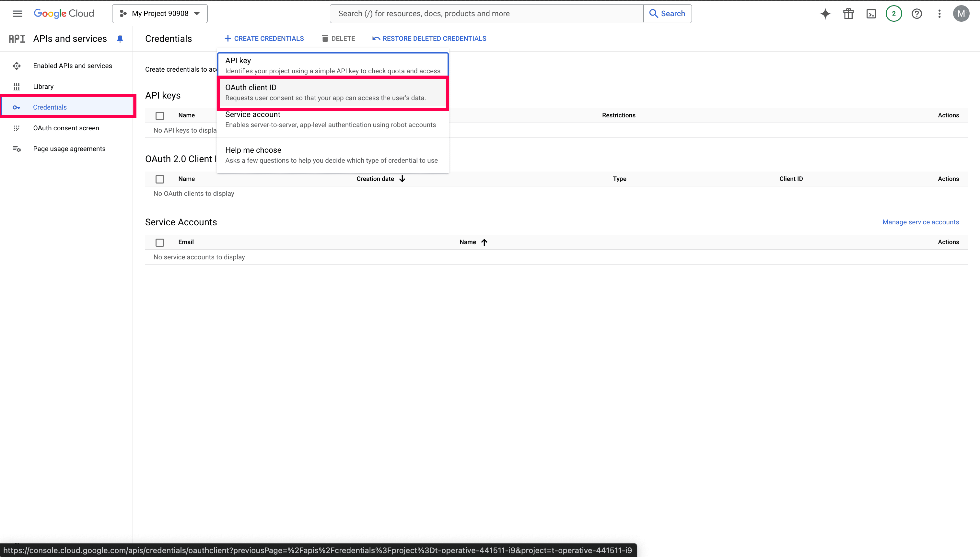Open Gemini AI assistant sparkle icon
The image size is (980, 557).
(x=825, y=14)
